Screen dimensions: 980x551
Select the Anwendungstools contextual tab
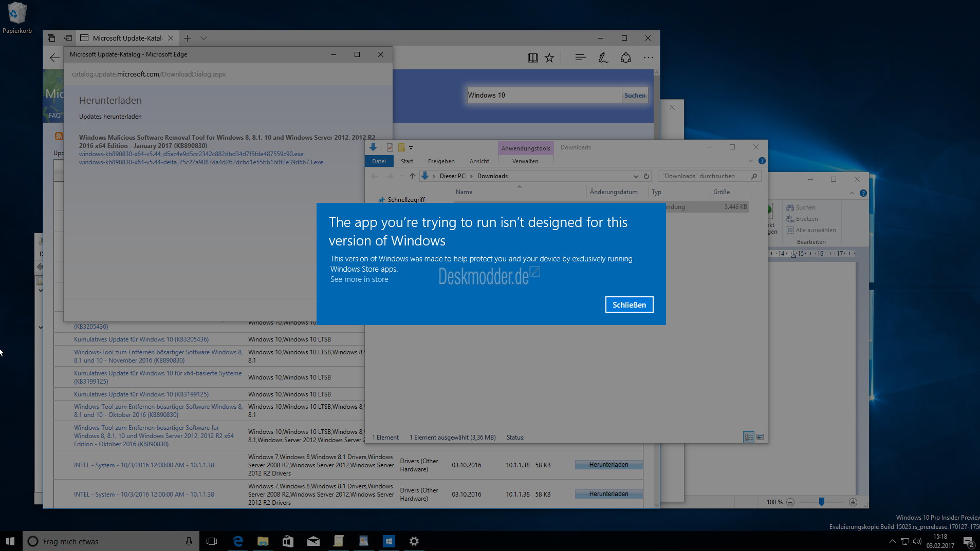coord(526,148)
